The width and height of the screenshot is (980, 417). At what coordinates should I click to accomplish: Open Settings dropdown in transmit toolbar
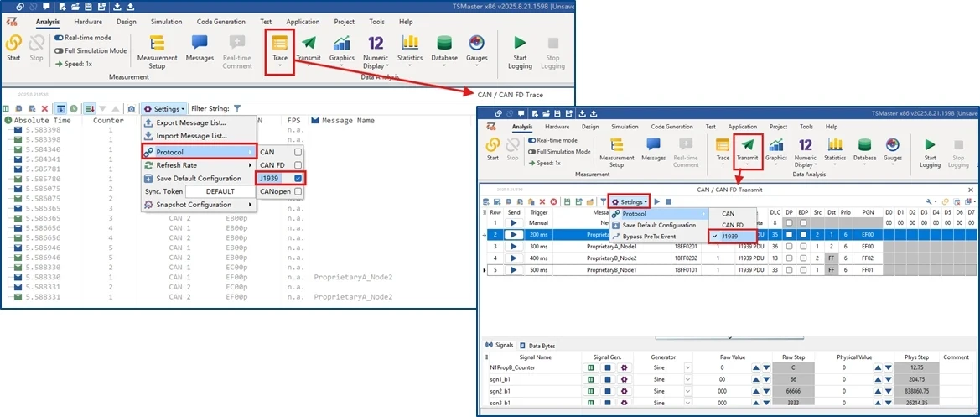pos(630,202)
